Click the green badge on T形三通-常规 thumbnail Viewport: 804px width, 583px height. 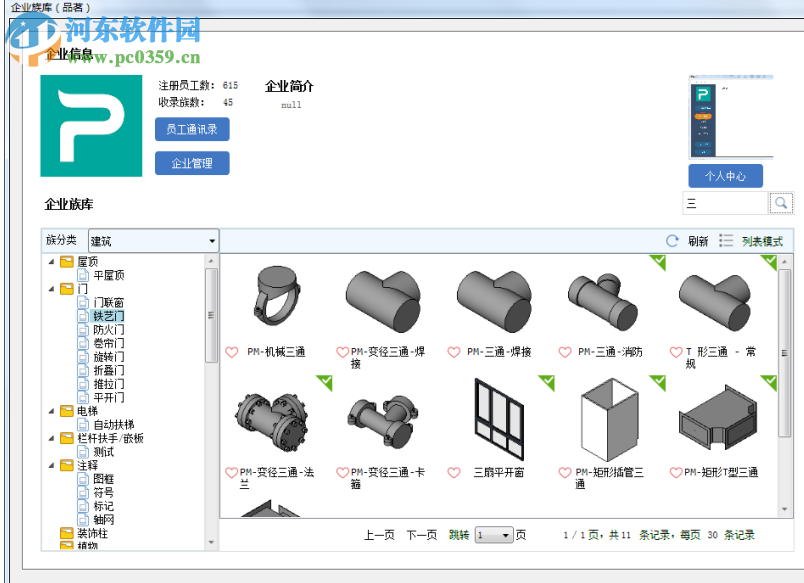pyautogui.click(x=768, y=263)
